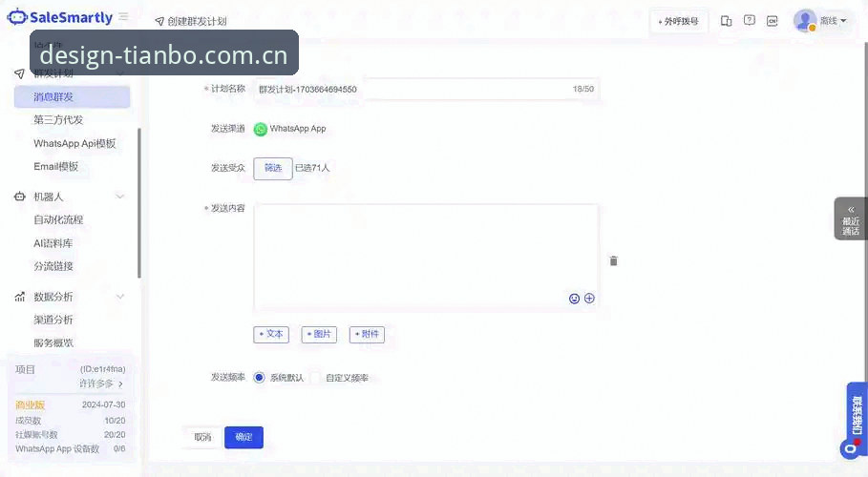This screenshot has width=868, height=477.
Task: Add a 附件 content block
Action: 367,334
